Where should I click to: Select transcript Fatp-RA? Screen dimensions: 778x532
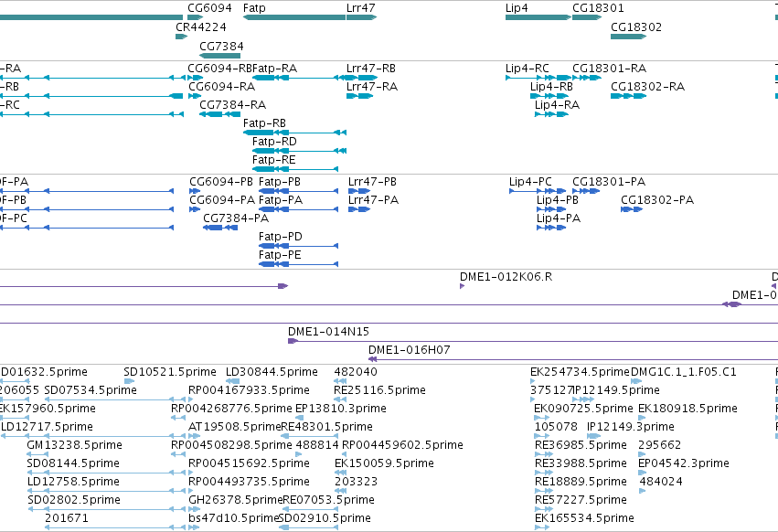tap(299, 78)
